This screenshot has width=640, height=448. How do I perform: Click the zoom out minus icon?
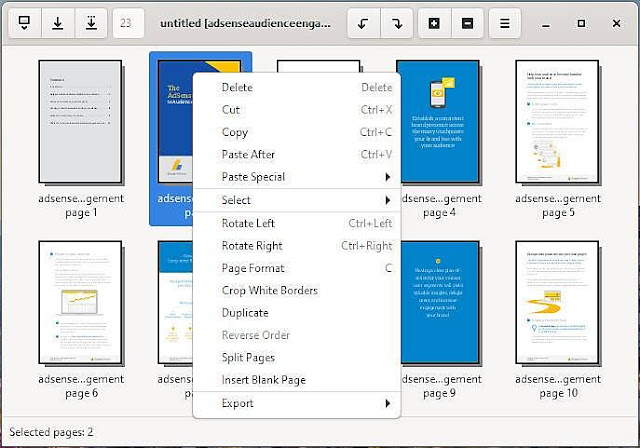click(468, 23)
